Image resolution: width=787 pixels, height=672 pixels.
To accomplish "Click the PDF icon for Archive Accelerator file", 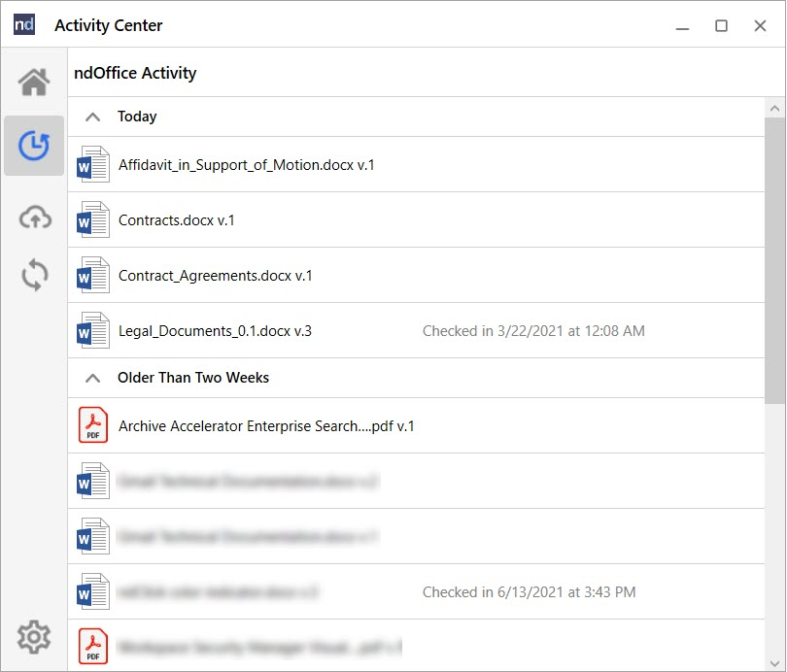I will click(93, 425).
